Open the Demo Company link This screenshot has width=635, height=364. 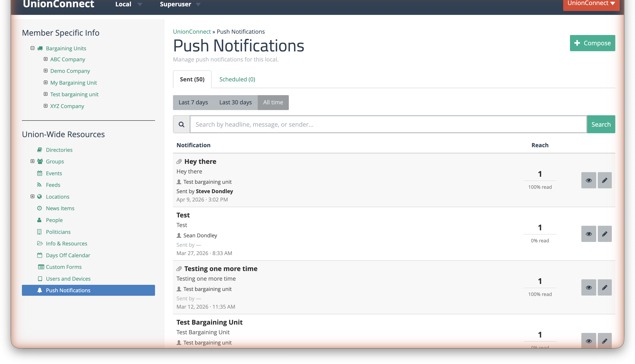pyautogui.click(x=70, y=71)
